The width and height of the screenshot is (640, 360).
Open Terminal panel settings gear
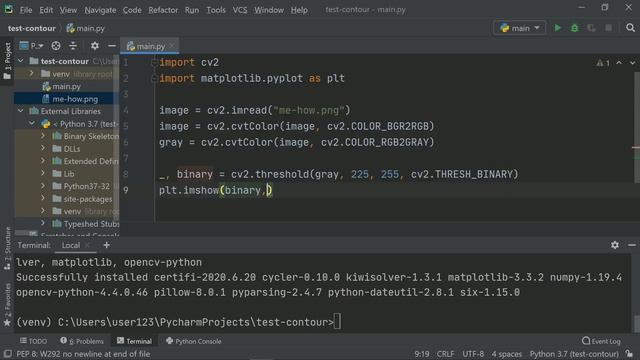(615, 245)
